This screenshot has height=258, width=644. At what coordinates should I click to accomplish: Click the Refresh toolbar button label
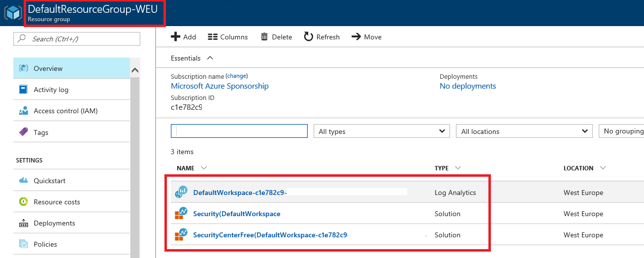pyautogui.click(x=328, y=37)
